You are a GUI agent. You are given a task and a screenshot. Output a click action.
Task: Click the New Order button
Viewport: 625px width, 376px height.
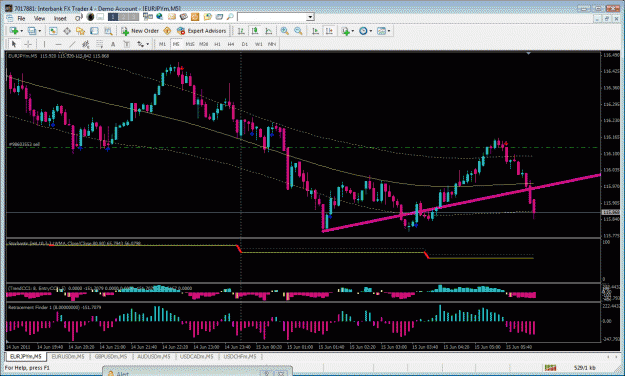140,31
